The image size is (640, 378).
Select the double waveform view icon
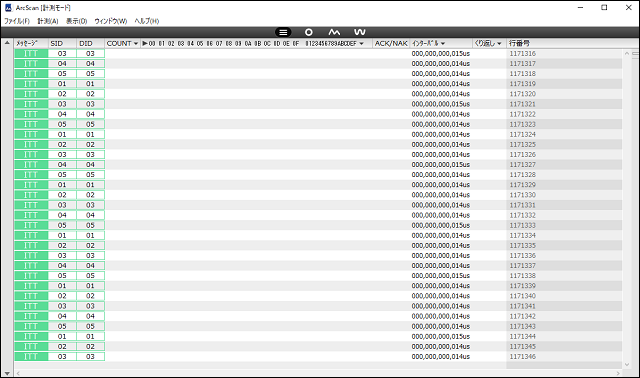point(360,32)
